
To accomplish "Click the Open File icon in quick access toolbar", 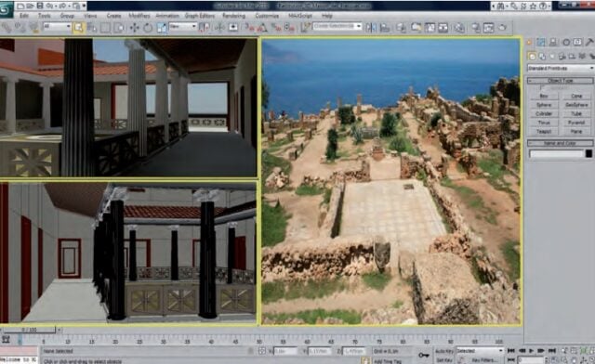I will [30, 6].
